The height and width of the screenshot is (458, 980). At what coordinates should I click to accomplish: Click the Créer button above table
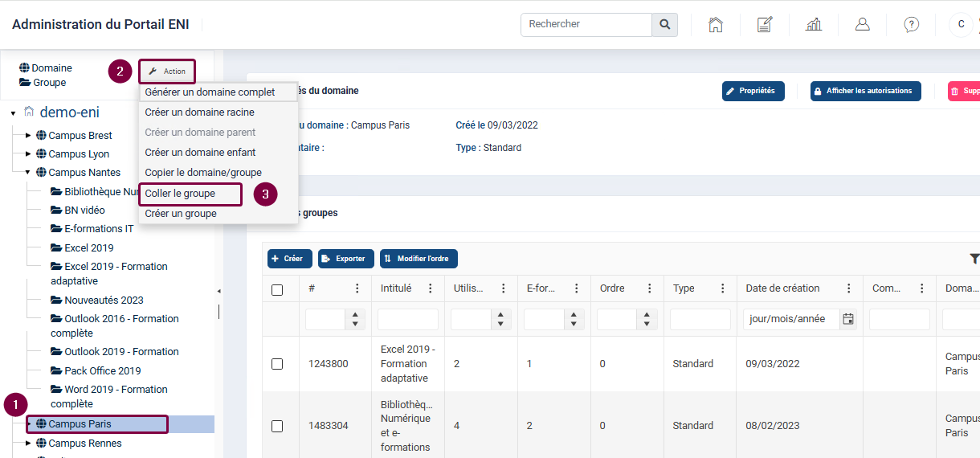click(289, 259)
